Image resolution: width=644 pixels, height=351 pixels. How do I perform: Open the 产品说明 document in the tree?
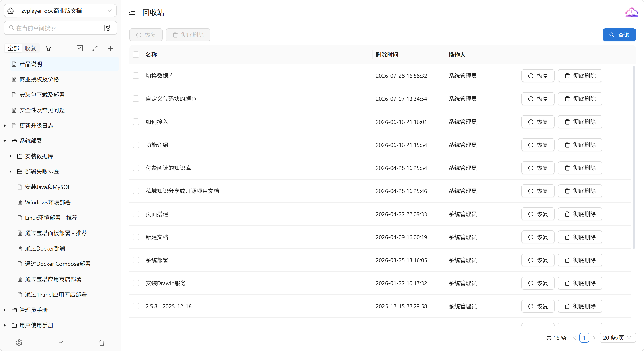pyautogui.click(x=65, y=64)
